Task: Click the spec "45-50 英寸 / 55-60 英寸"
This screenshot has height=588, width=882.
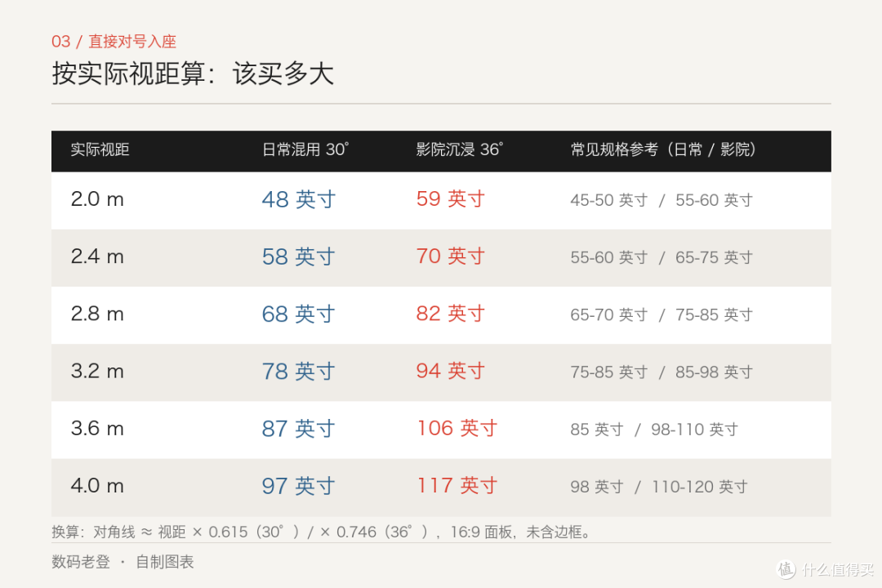Action: [x=661, y=200]
